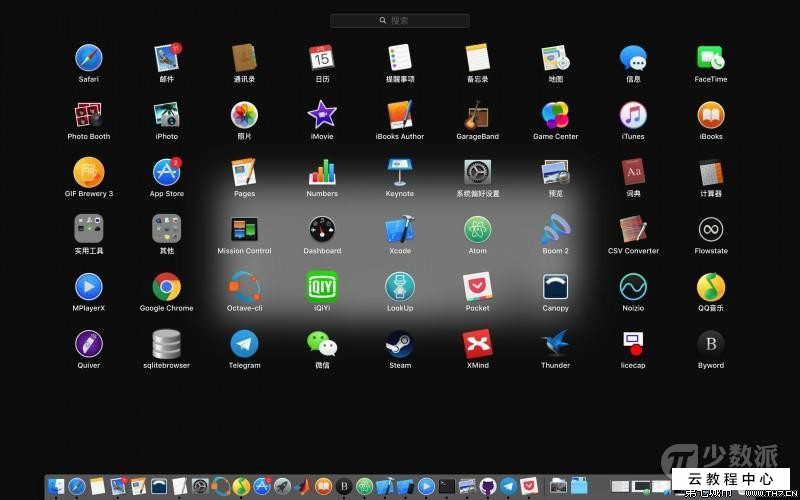Screen dimensions: 800x500
Task: Open the 日历 calendar app
Action: coord(322,58)
